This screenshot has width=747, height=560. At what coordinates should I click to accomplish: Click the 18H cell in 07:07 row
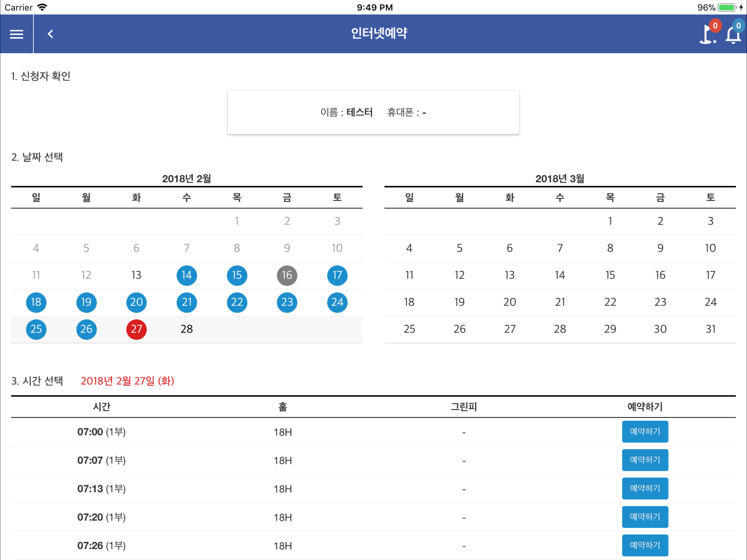(282, 460)
